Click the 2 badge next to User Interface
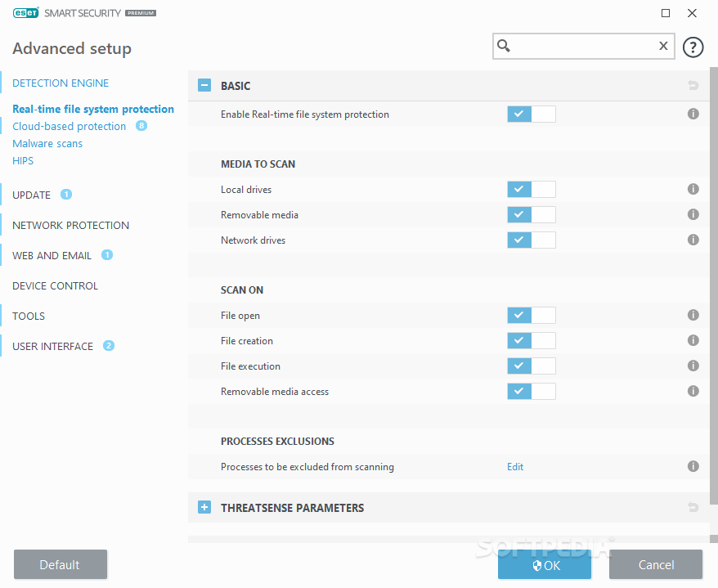This screenshot has width=718, height=588. point(109,345)
